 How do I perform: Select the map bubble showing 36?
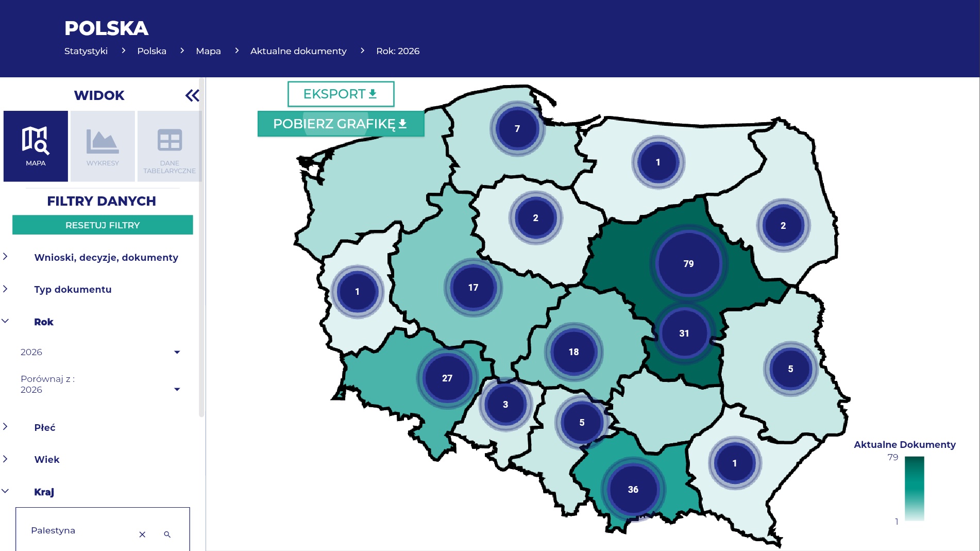[x=633, y=489]
